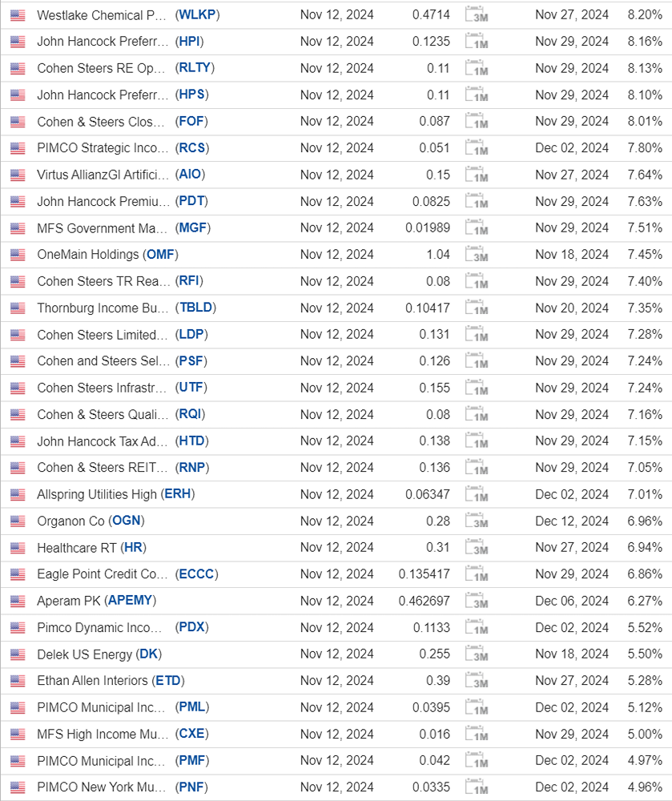This screenshot has height=801, width=672.
Task: Open the ERH ticker for Allspring Utilities High
Action: (178, 494)
